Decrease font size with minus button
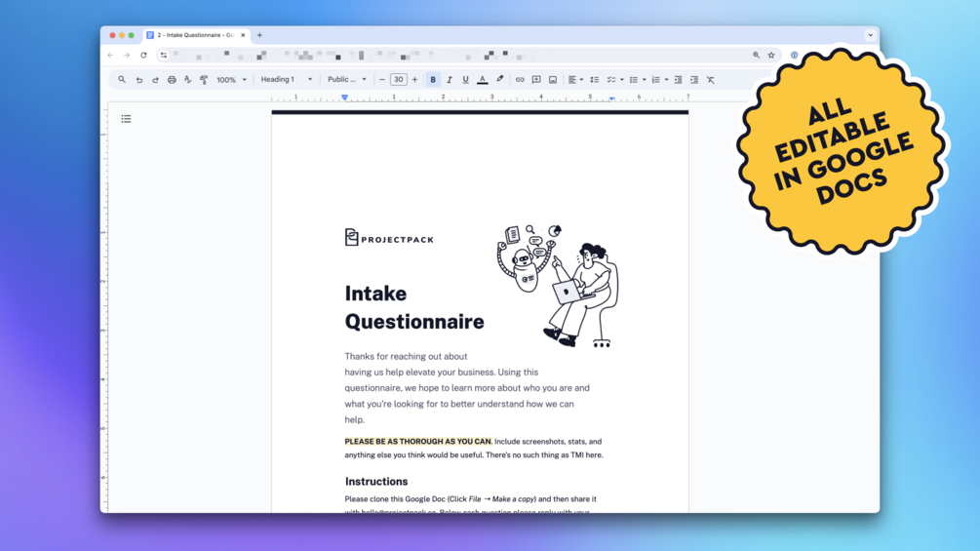Image resolution: width=980 pixels, height=551 pixels. [x=382, y=79]
